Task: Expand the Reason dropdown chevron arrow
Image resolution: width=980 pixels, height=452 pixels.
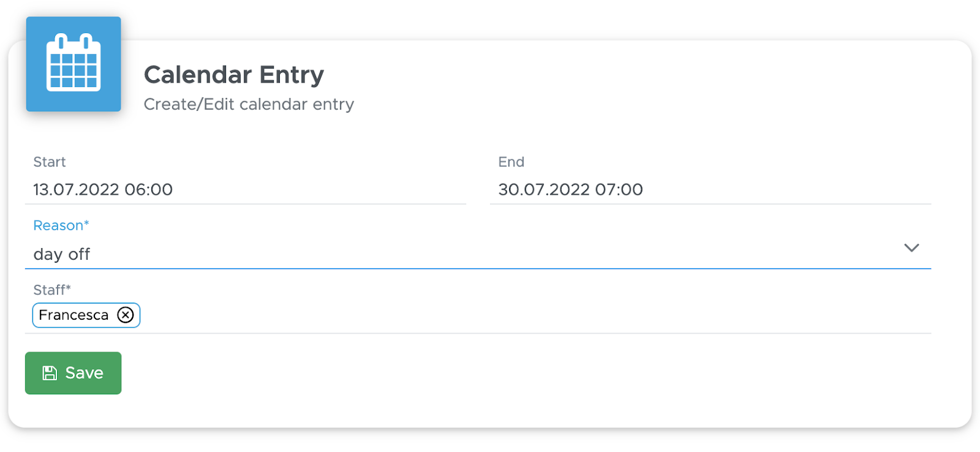Action: pyautogui.click(x=911, y=247)
